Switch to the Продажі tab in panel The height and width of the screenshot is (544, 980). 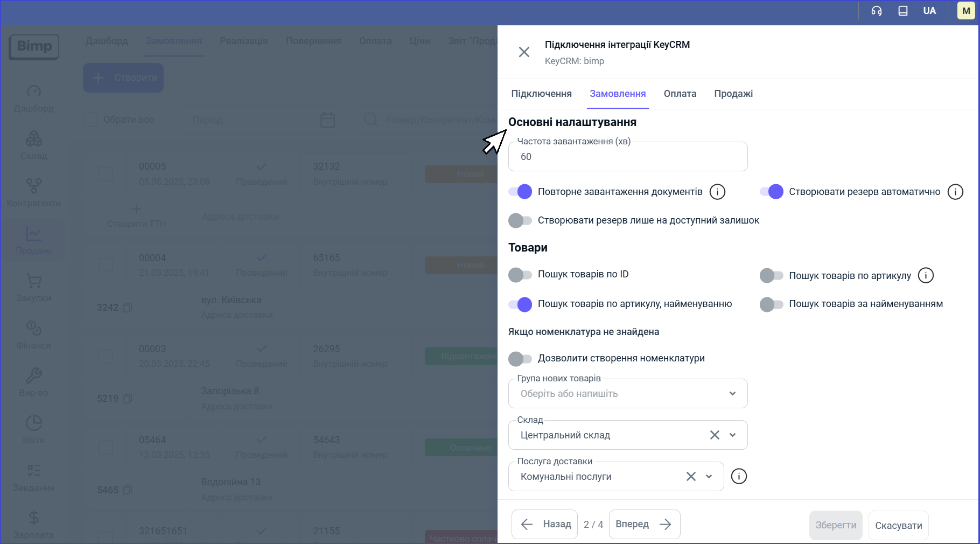pos(733,94)
